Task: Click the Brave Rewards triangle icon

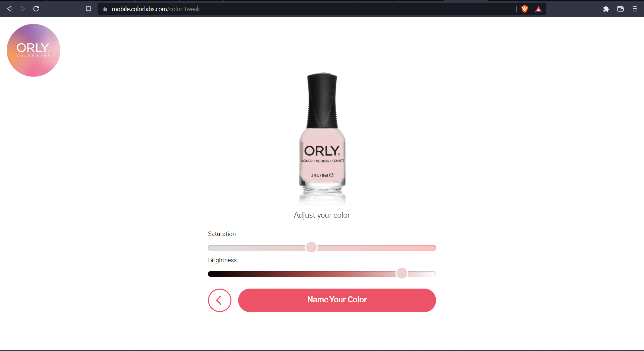Action: (538, 9)
